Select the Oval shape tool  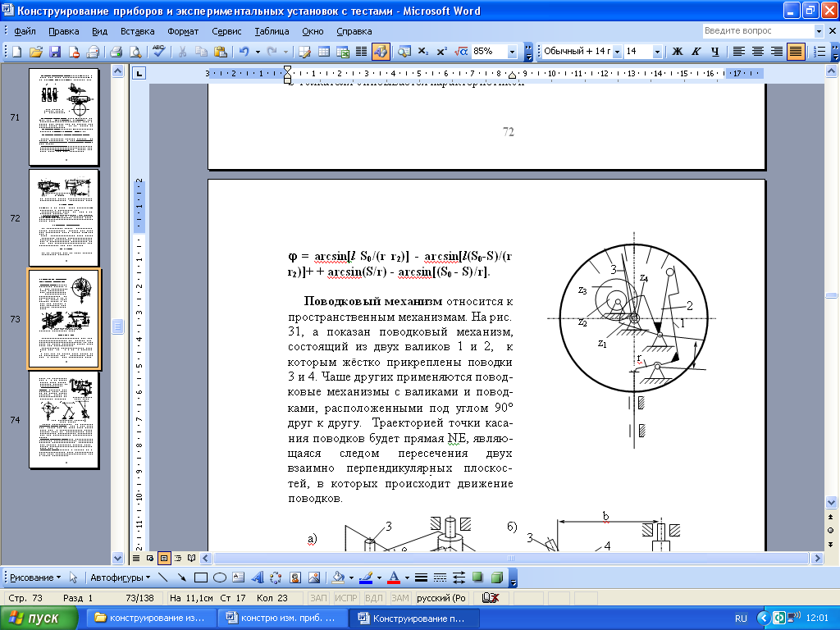click(220, 577)
